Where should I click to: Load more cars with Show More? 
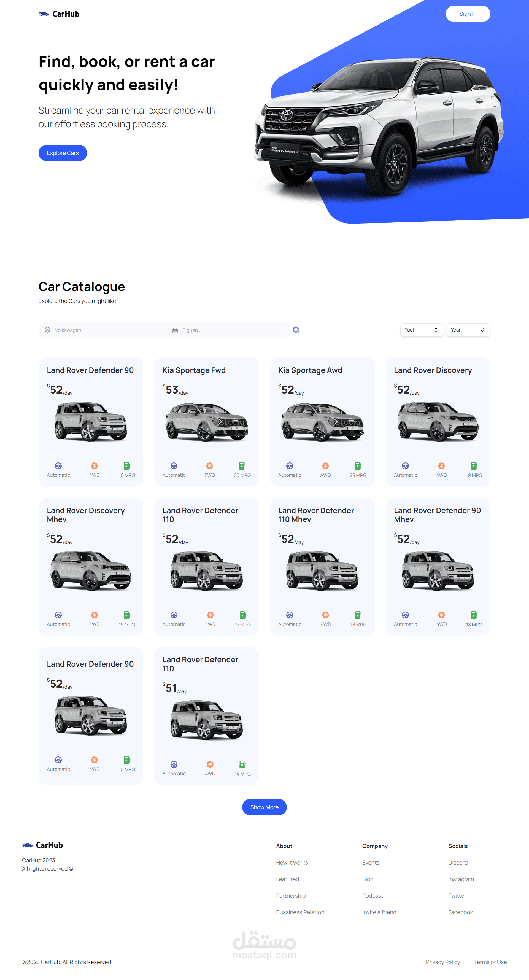pos(264,807)
